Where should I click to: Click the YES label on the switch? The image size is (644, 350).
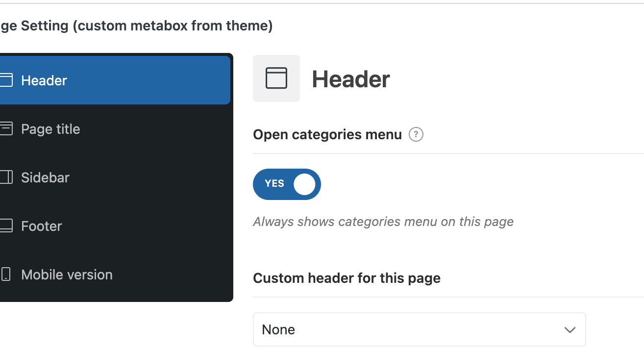274,184
